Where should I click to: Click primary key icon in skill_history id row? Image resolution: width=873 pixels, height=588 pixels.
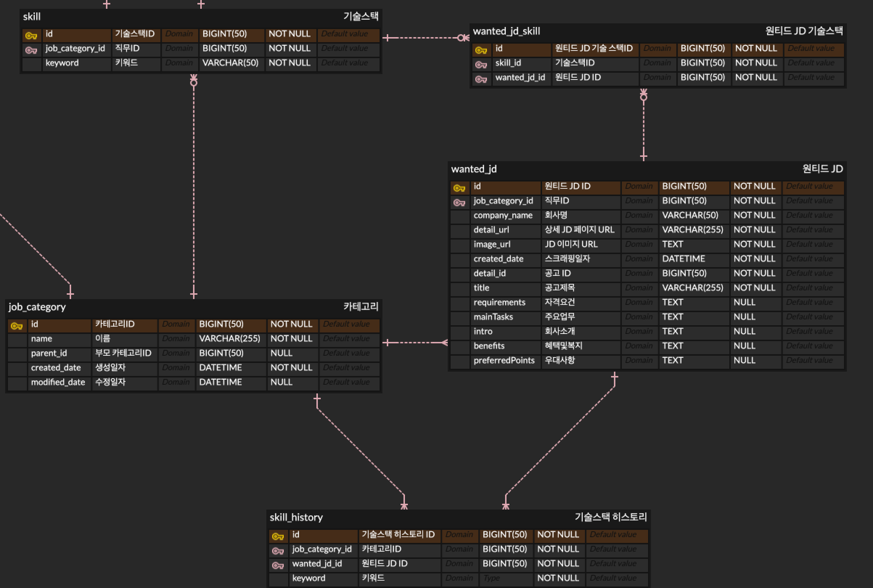coord(278,536)
